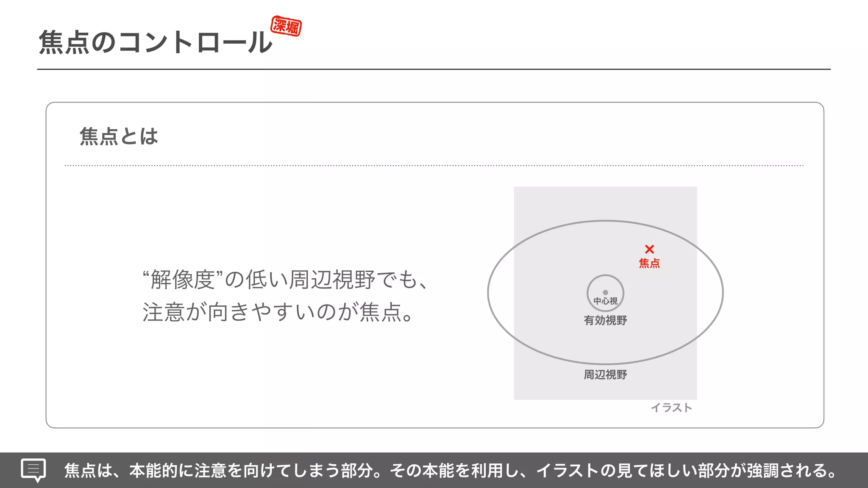Click the bottom summary bar text
868x488 pixels.
(x=451, y=471)
